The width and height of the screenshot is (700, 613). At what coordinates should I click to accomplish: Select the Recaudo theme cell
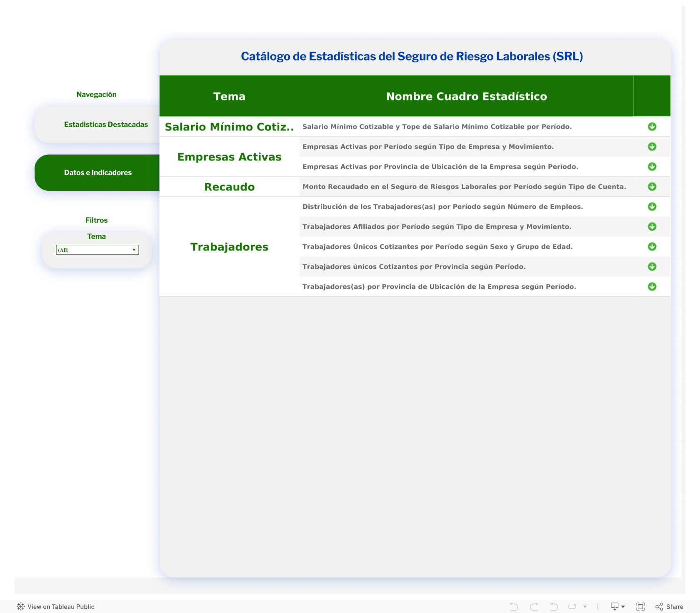[x=229, y=187]
